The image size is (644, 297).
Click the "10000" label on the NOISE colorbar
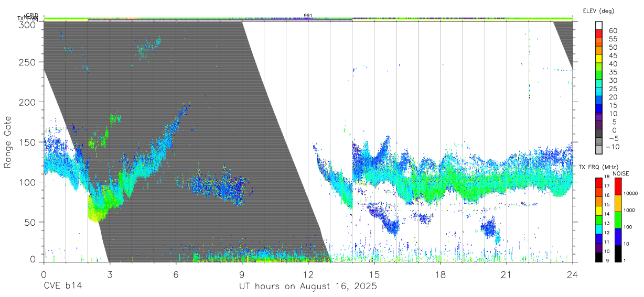point(631,193)
